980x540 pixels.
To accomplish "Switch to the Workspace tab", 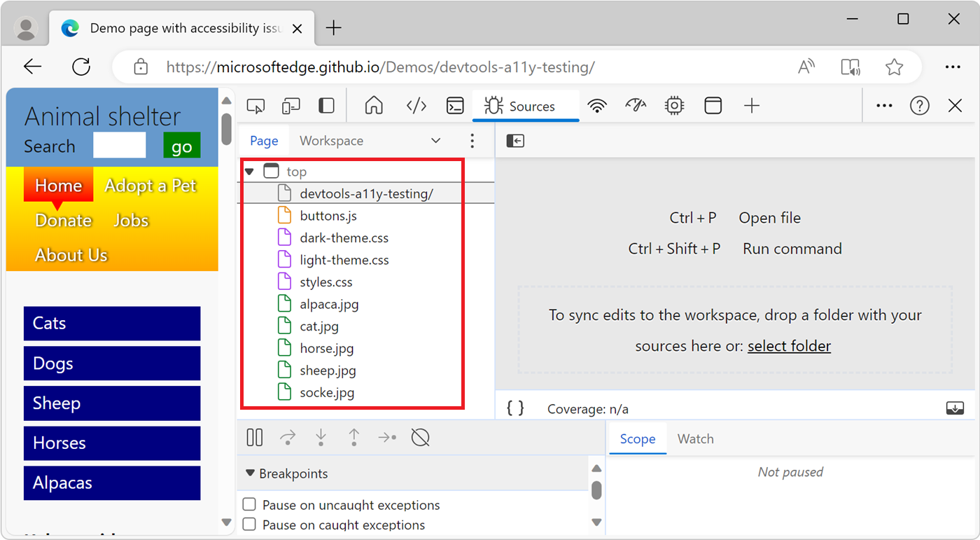I will pyautogui.click(x=331, y=140).
